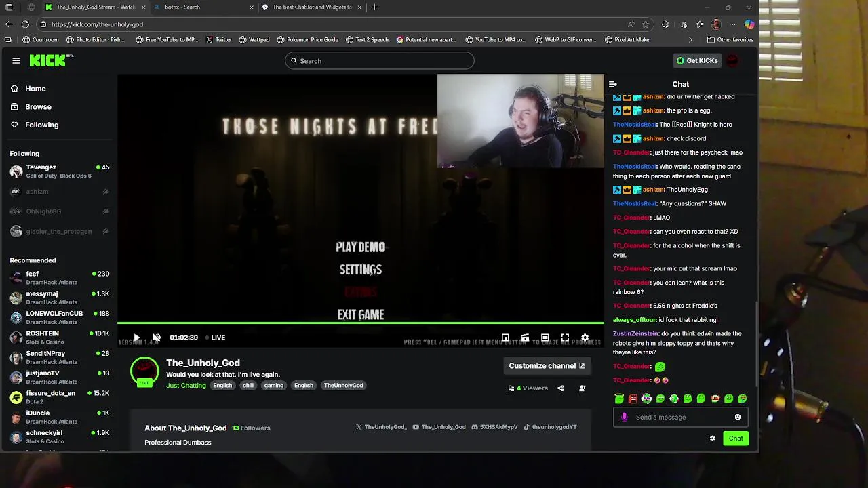
Task: Open the X link TheUnholyGod_
Action: (x=381, y=427)
